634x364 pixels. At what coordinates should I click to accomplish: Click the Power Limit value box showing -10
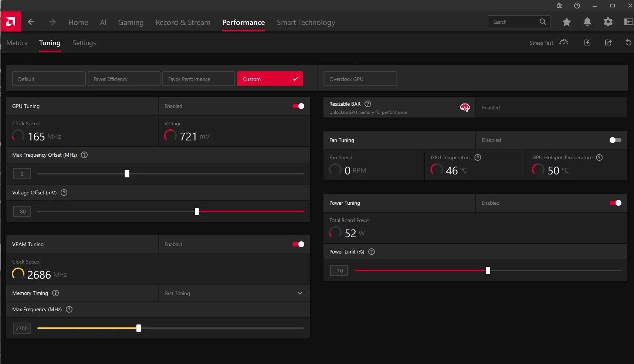(339, 271)
